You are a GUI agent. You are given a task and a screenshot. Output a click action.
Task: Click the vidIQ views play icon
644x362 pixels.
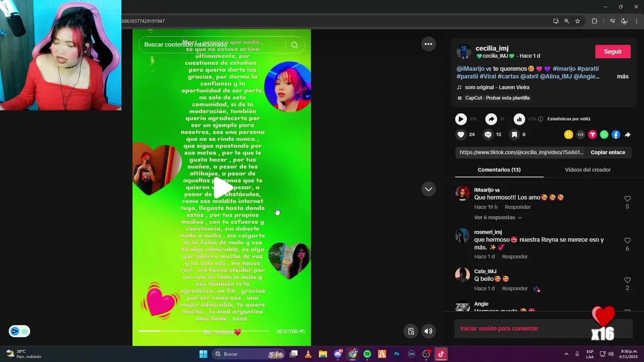[x=461, y=119]
